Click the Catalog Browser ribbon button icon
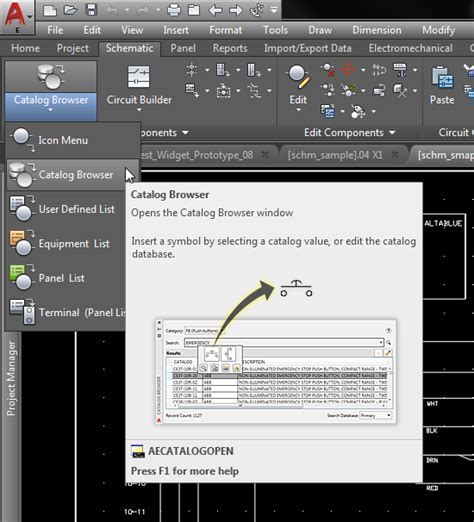The image size is (474, 522). pos(51,77)
